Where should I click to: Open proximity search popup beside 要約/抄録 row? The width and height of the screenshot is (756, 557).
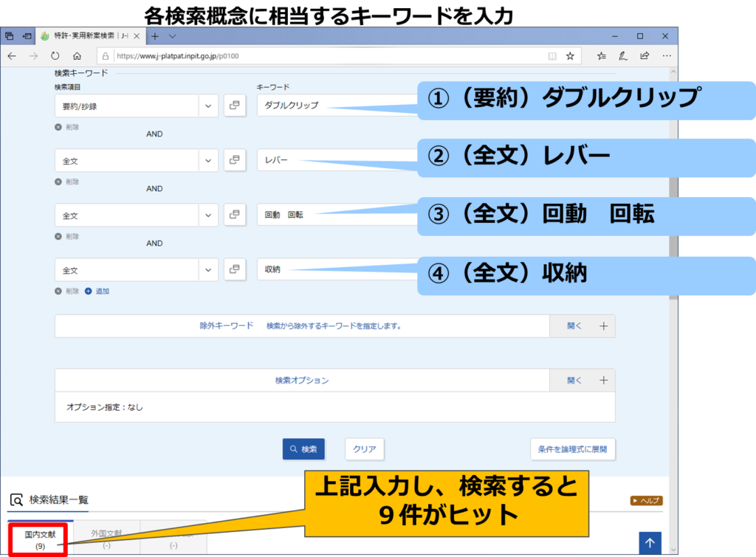coord(235,105)
